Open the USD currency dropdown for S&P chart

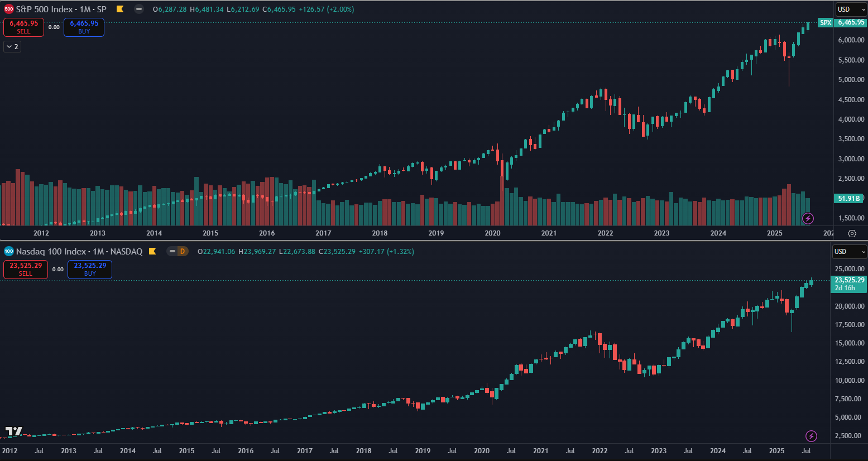tap(850, 9)
